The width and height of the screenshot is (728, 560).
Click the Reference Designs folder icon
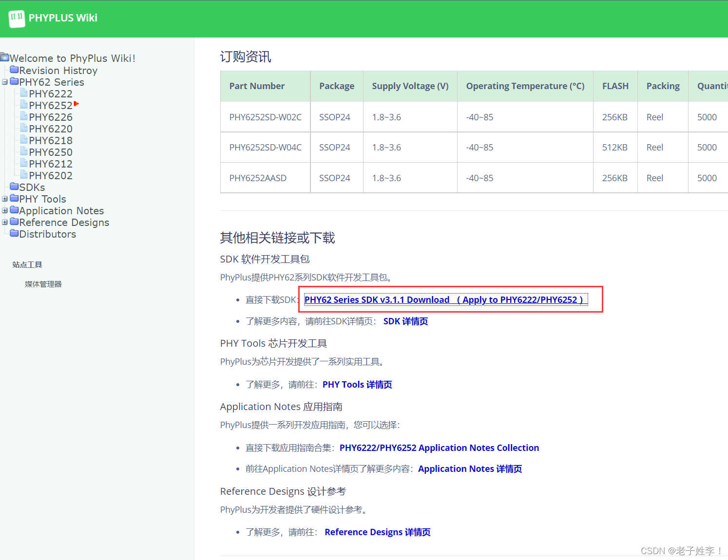click(x=14, y=222)
